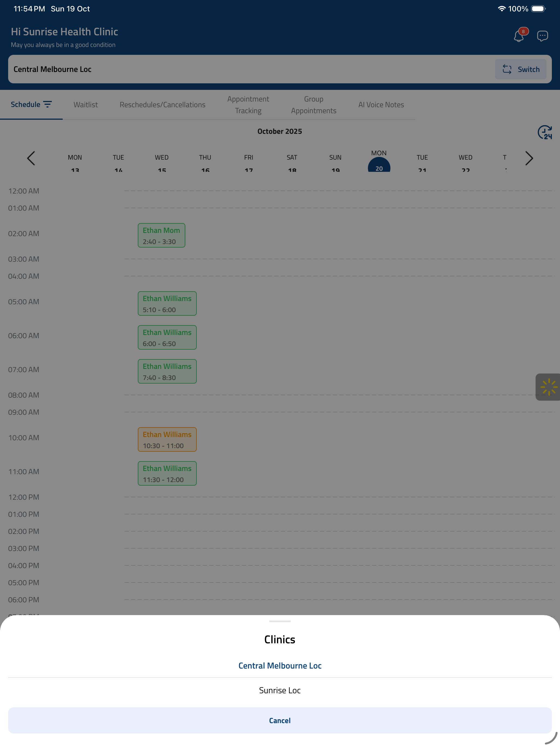Tap the yellow sparkle assistant button
Viewport: 560px width, 747px height.
548,387
